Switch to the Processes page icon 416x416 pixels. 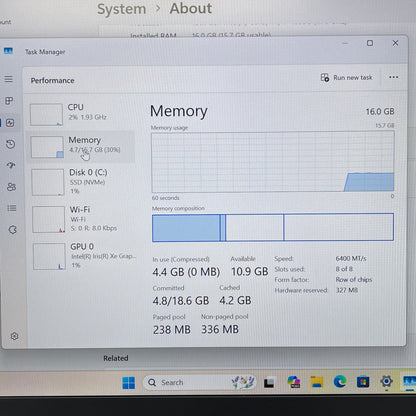point(9,101)
